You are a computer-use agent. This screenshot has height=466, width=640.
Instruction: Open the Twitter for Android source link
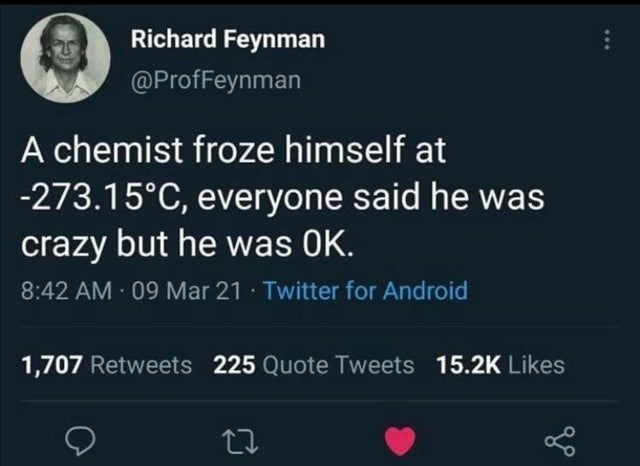tap(366, 291)
